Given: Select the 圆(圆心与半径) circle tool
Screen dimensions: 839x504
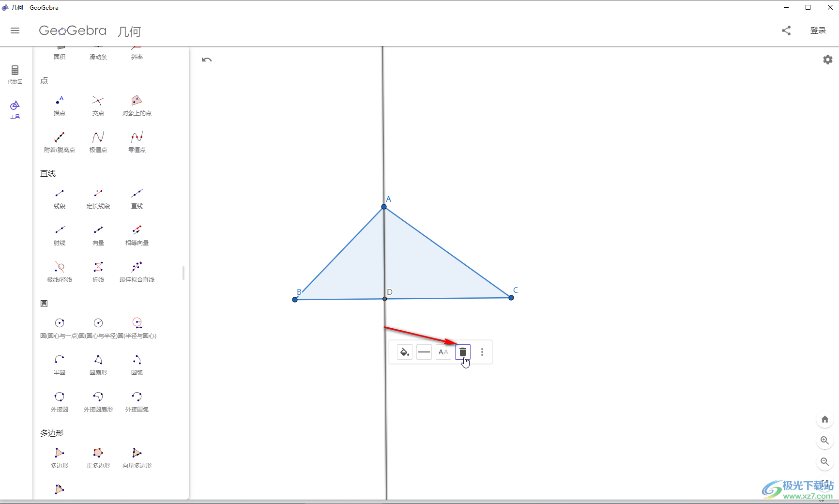Looking at the screenshot, I should pyautogui.click(x=98, y=328).
